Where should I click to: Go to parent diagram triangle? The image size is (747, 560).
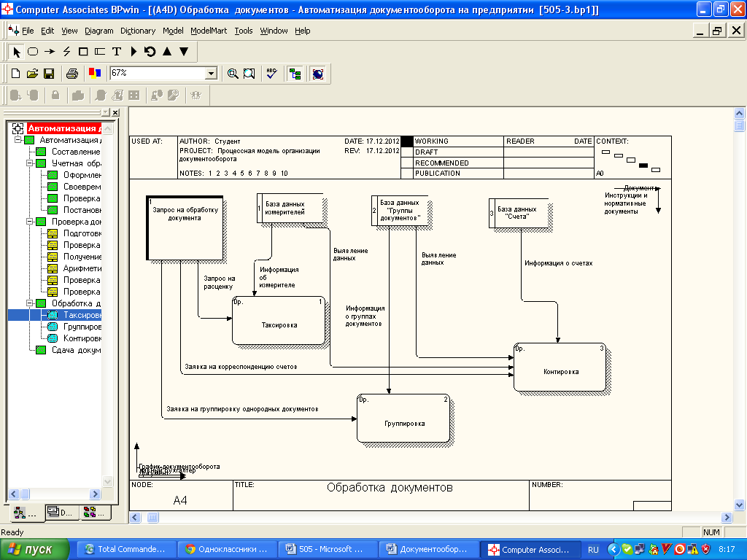pos(167,52)
